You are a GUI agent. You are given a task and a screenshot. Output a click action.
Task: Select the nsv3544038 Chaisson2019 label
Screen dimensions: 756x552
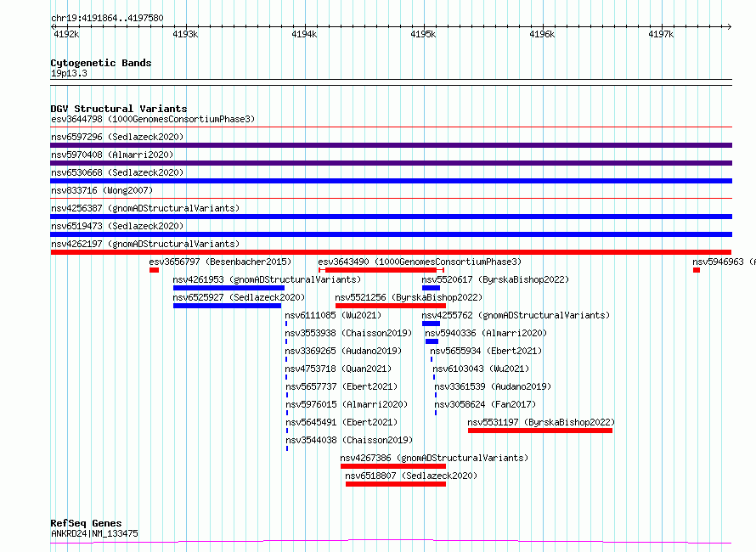coord(349,440)
